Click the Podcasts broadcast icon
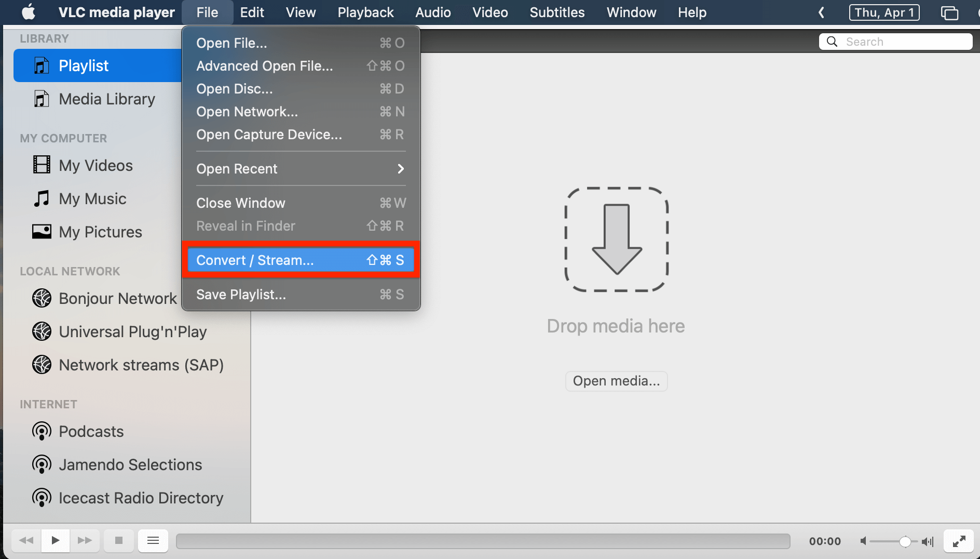Screen dimensions: 980x559 click(x=42, y=431)
